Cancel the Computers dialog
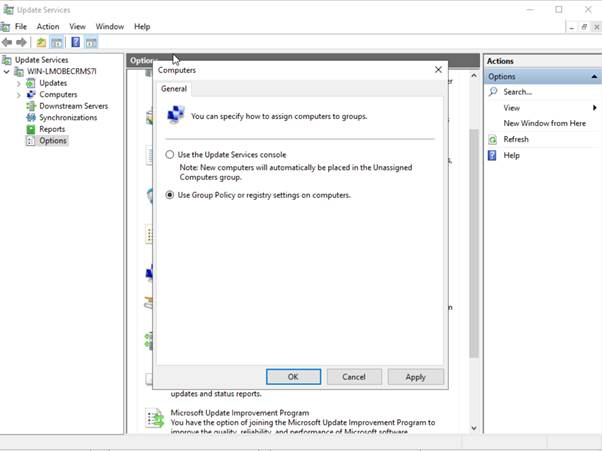The image size is (602, 451). 354,377
